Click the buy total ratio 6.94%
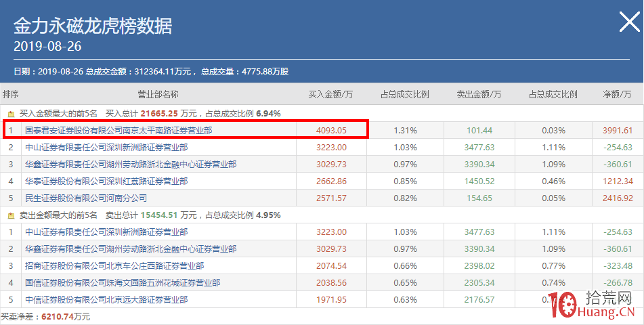The width and height of the screenshot is (644, 325). click(269, 114)
